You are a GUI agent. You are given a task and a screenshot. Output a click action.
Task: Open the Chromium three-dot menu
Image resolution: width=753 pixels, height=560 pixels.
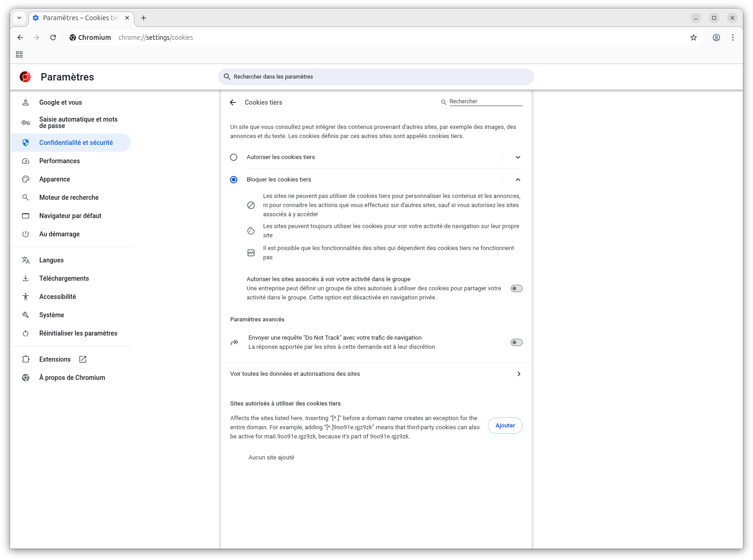(732, 37)
